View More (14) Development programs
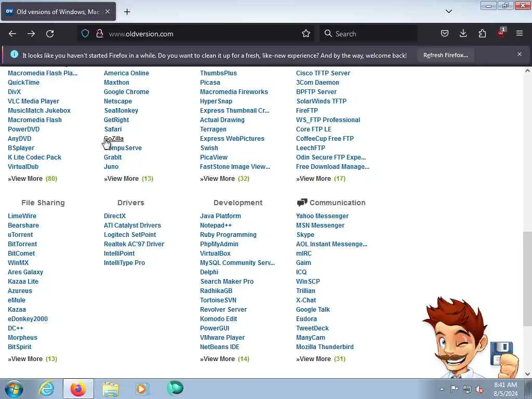The height and width of the screenshot is (399, 532). [x=224, y=358]
